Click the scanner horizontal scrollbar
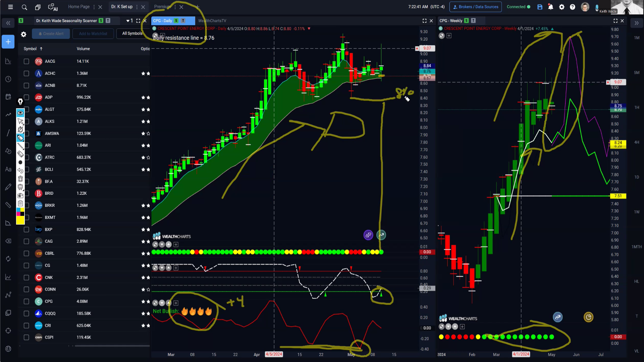 [x=112, y=346]
